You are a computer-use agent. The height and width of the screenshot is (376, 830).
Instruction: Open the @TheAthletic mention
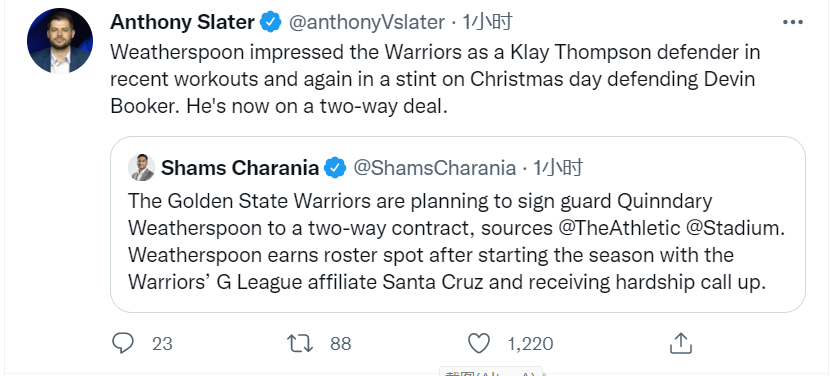(619, 228)
